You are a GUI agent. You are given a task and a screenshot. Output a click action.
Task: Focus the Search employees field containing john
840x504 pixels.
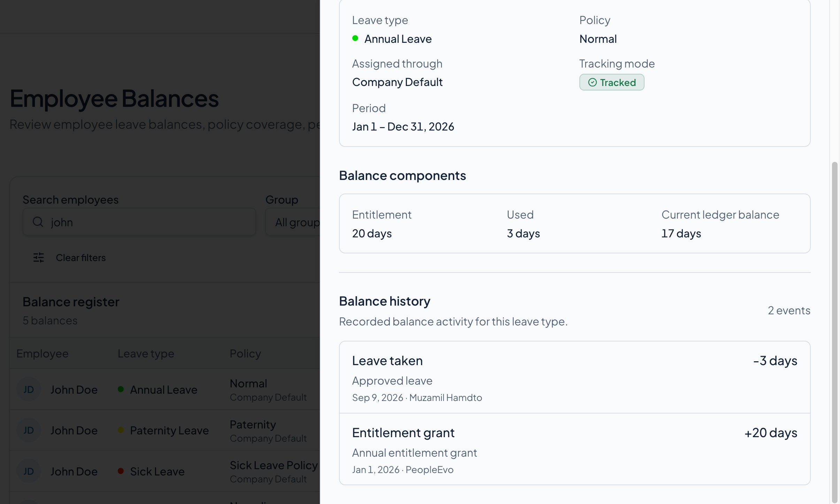[x=139, y=222]
